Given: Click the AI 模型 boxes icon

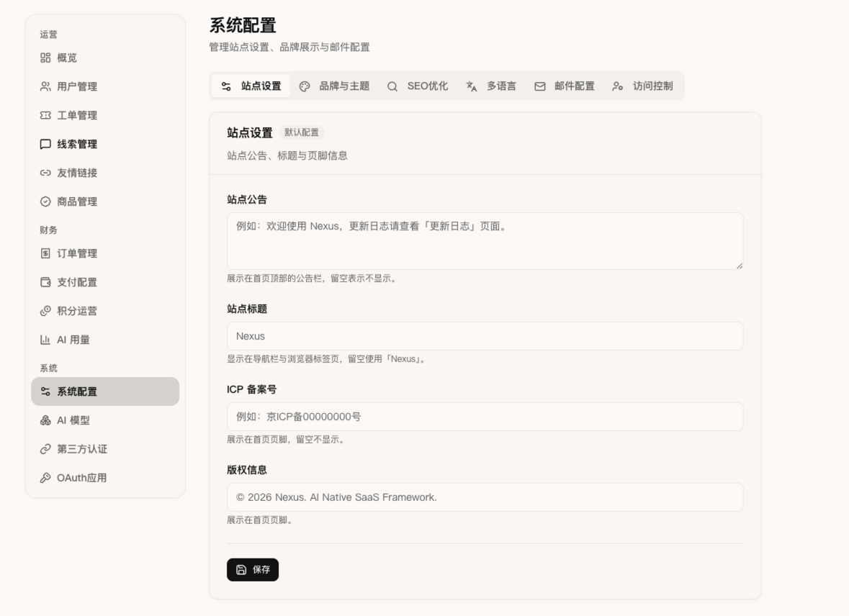Looking at the screenshot, I should pyautogui.click(x=45, y=420).
